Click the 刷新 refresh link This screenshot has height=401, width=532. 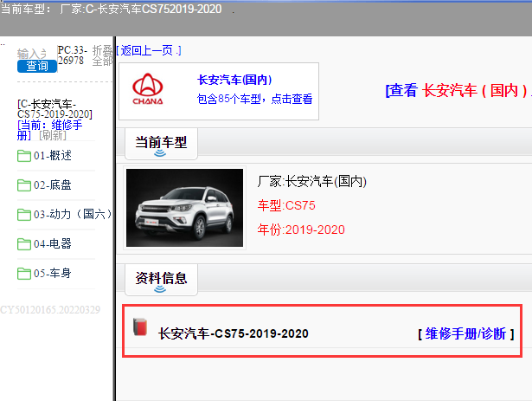tap(53, 136)
